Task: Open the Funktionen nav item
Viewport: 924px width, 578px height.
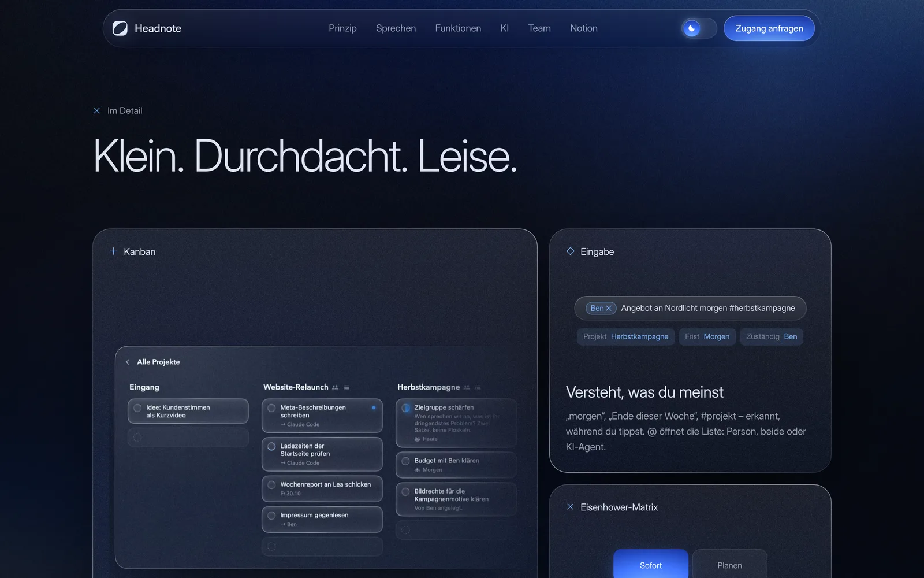Action: point(458,28)
